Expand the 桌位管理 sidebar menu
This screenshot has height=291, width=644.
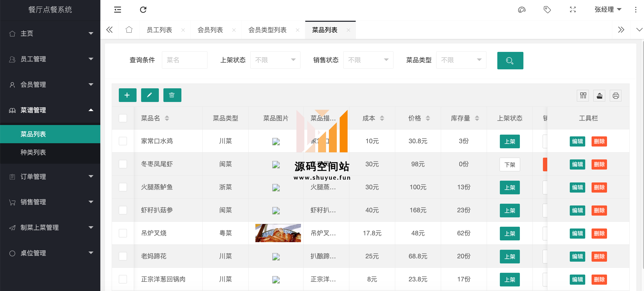coord(50,253)
